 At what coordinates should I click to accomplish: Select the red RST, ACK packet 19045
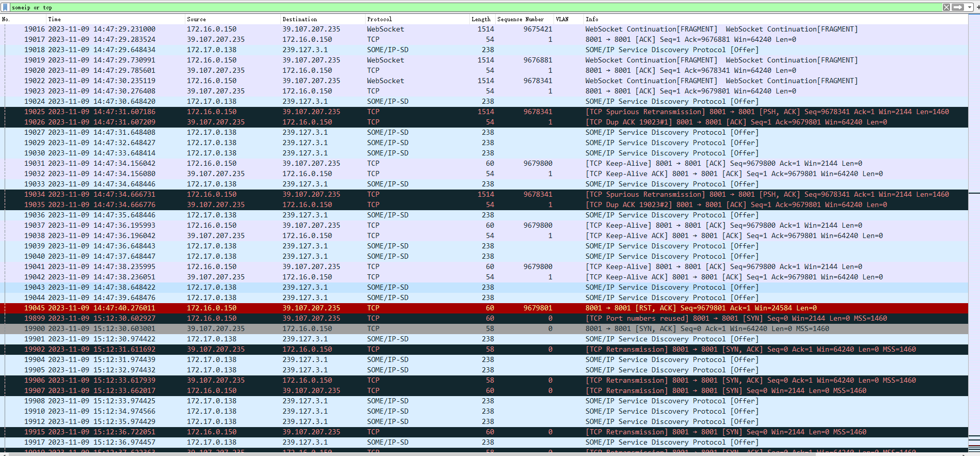[x=484, y=308]
